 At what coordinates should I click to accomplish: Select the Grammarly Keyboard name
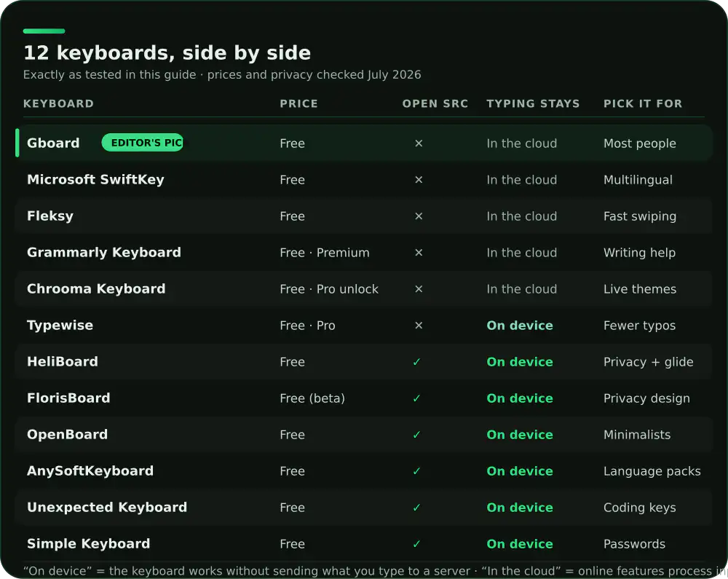pyautogui.click(x=104, y=253)
